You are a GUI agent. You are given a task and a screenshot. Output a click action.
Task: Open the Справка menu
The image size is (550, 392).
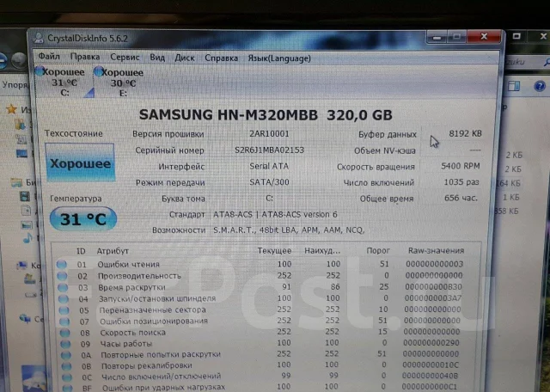coord(222,58)
